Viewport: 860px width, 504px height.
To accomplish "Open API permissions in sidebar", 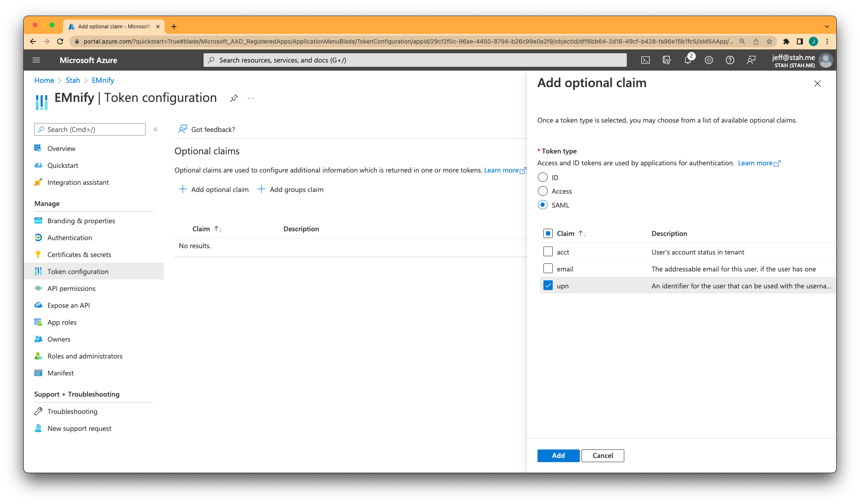I will click(71, 288).
